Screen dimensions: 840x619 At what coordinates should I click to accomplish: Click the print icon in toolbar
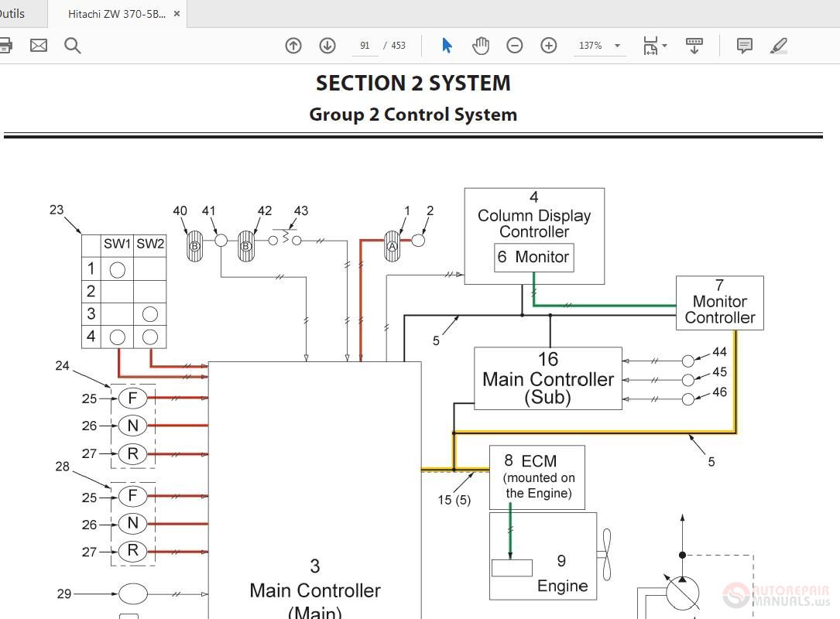tap(5, 46)
